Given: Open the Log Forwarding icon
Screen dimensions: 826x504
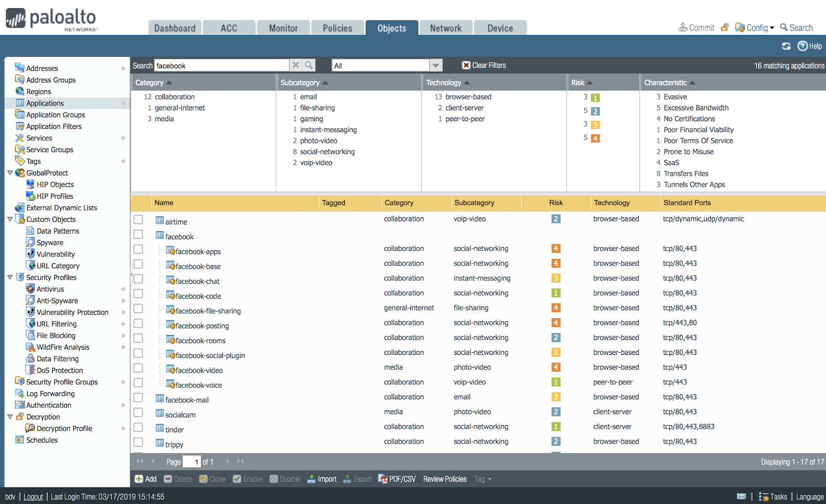Looking at the screenshot, I should (20, 394).
